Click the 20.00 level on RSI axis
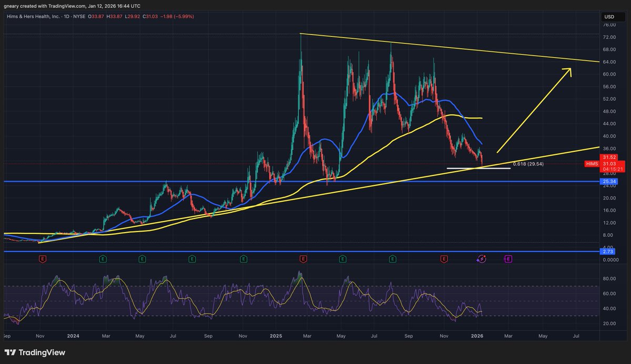Screen dimensions: 631x364 pos(609,324)
